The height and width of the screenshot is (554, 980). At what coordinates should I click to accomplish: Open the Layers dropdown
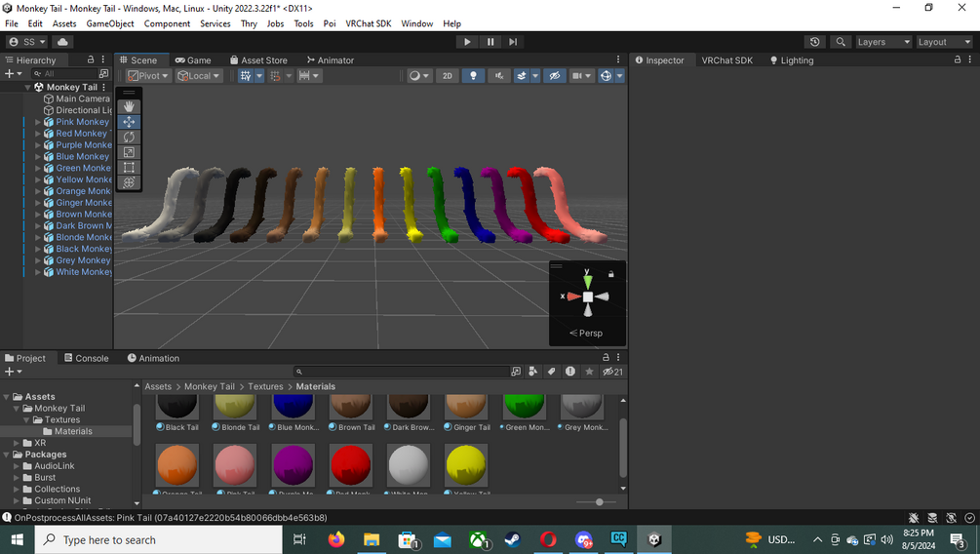(883, 42)
